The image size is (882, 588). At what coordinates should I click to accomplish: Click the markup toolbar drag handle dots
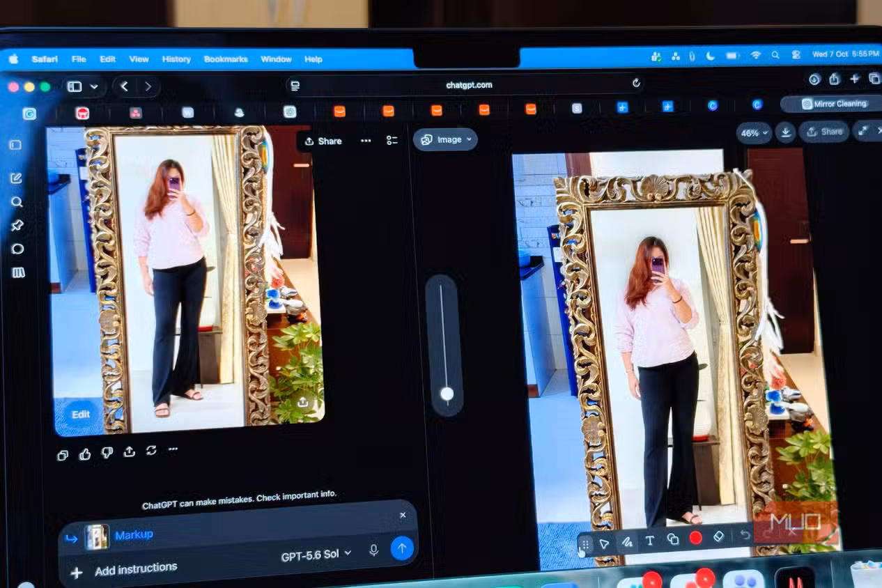pyautogui.click(x=585, y=545)
